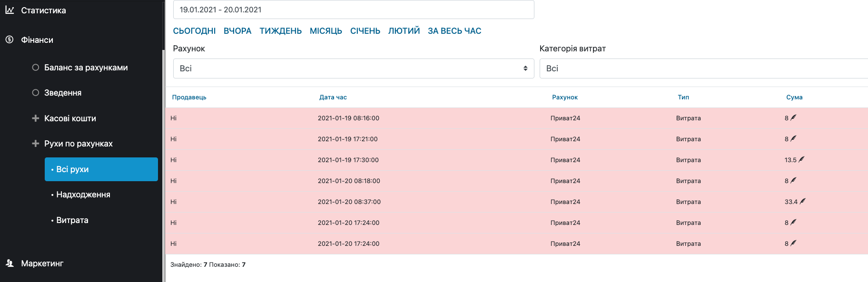868x282 pixels.
Task: Open the Витрата submenu item
Action: pyautogui.click(x=72, y=220)
